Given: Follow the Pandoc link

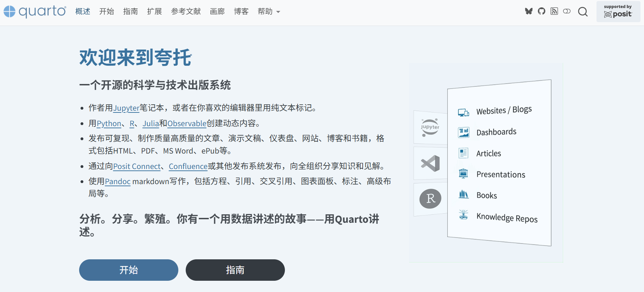Looking at the screenshot, I should [x=118, y=181].
